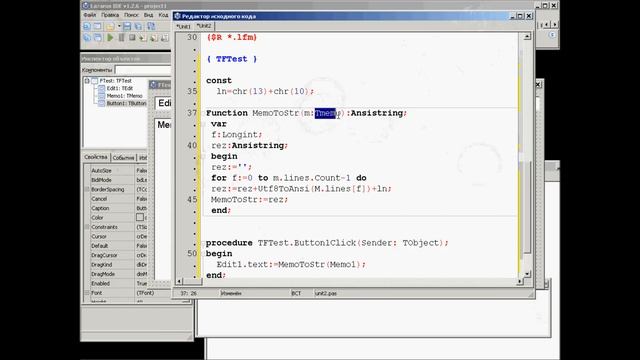Click the Toggle Form/Unit toolbar icon
Screen dimensions: 640x360
(151, 27)
